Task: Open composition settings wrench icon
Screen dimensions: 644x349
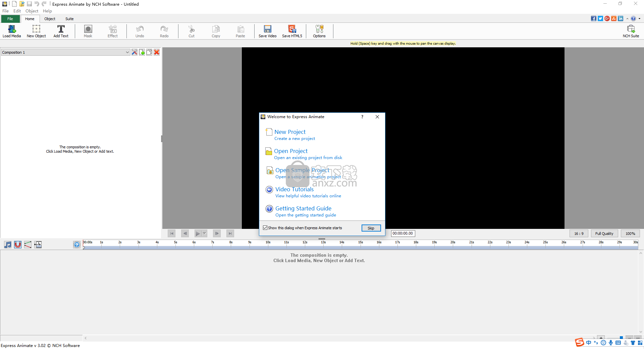Action: click(x=135, y=52)
